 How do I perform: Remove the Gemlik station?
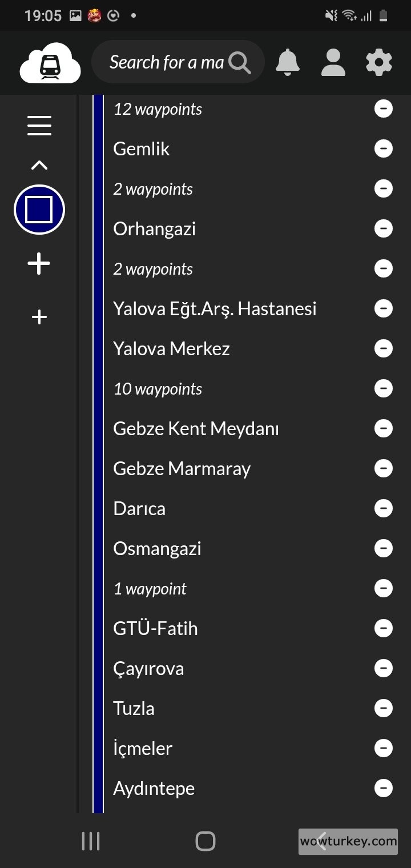click(383, 148)
